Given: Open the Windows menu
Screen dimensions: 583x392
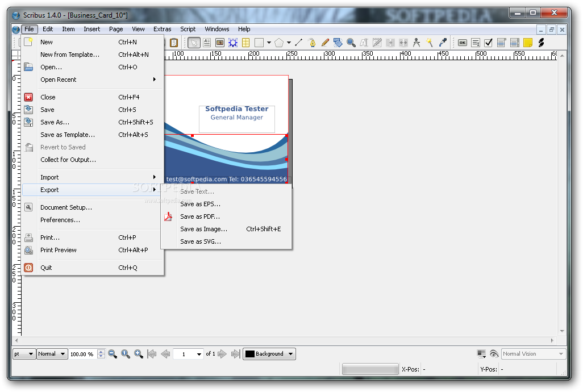Looking at the screenshot, I should [x=216, y=29].
